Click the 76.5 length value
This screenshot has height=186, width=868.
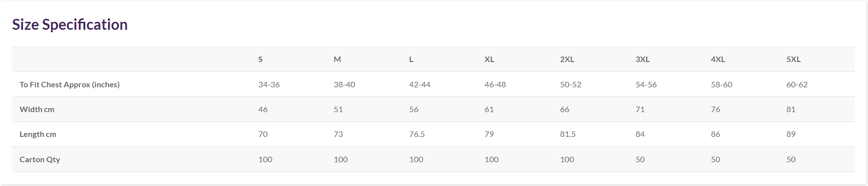click(x=417, y=134)
